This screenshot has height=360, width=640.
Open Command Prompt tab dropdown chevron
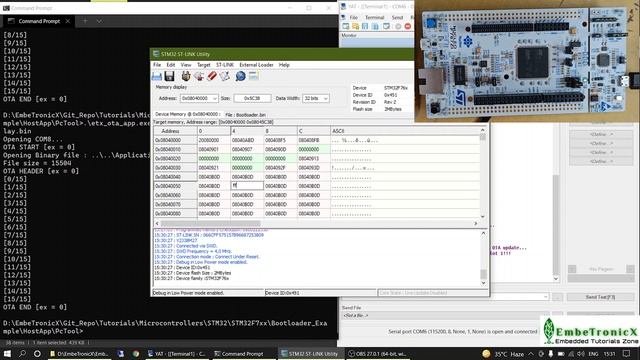tap(99, 21)
